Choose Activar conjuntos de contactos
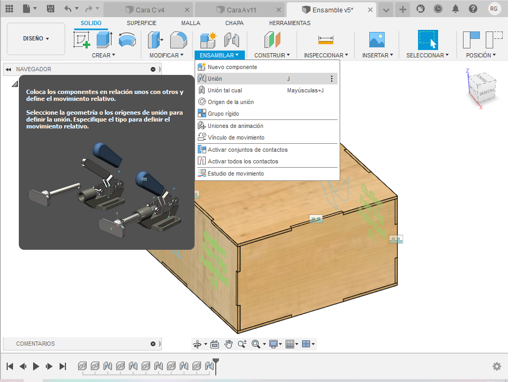Viewport: 514px width, 382px height. (267, 150)
